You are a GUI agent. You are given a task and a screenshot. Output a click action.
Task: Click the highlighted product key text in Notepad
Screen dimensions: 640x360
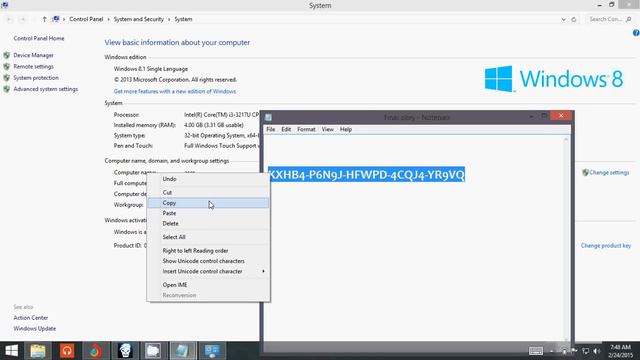click(367, 175)
